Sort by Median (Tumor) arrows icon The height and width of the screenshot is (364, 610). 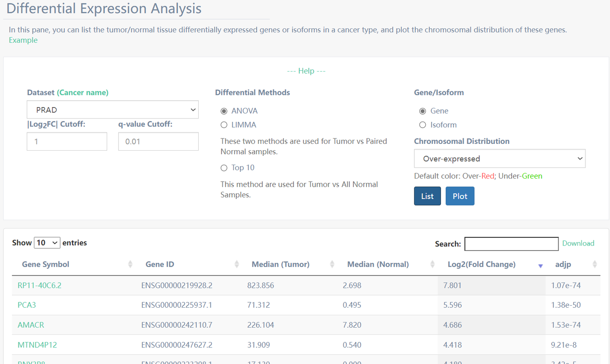[x=332, y=265]
